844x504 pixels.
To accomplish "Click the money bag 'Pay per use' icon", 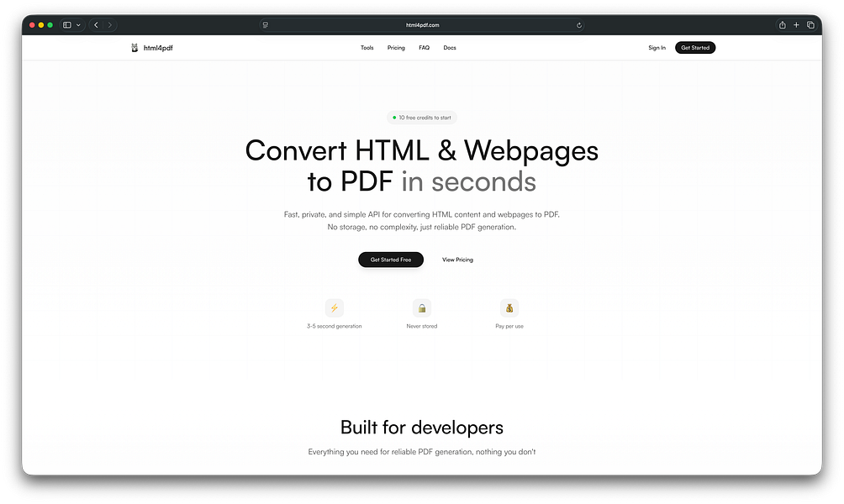I will pos(509,309).
